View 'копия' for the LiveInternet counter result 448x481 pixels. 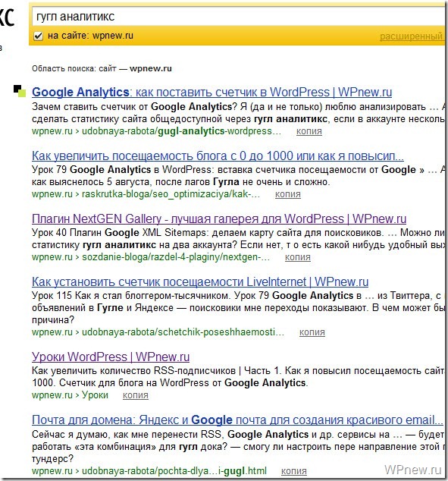312,332
